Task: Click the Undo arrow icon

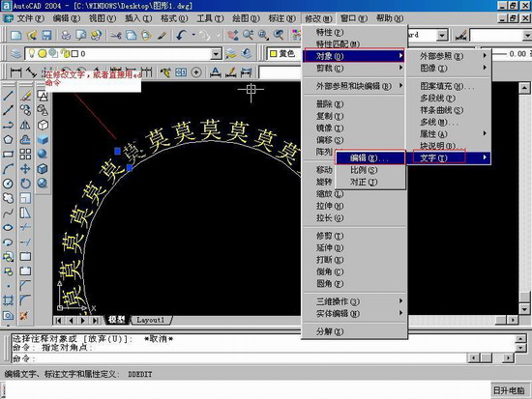Action: (x=182, y=35)
